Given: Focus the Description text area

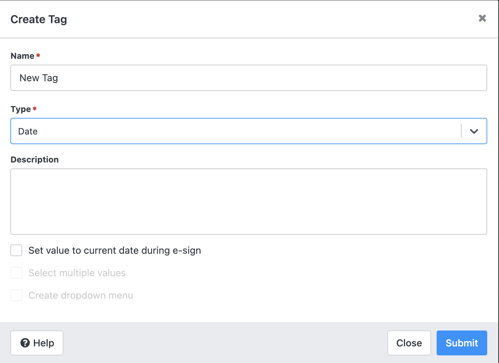Looking at the screenshot, I should 249,201.
